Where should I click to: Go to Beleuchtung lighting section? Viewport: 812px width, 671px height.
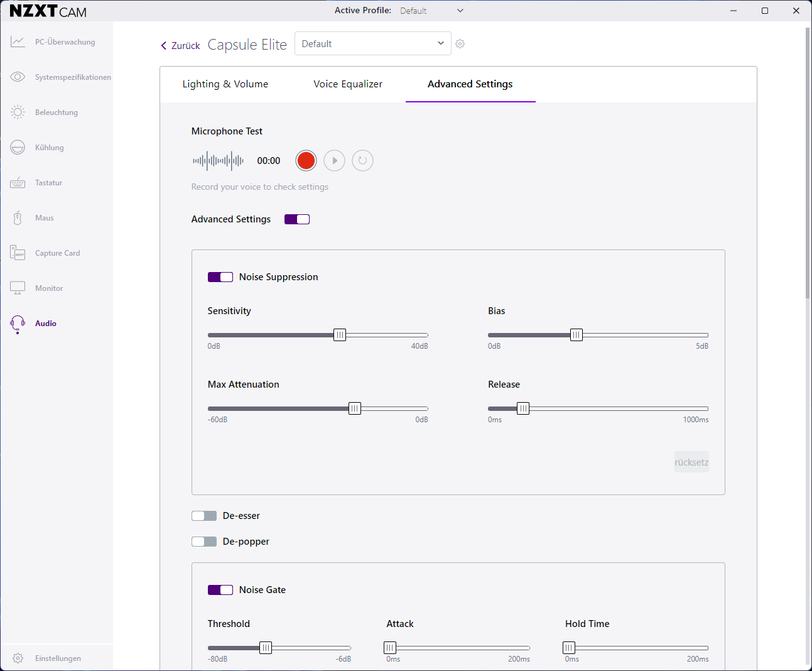(x=56, y=112)
